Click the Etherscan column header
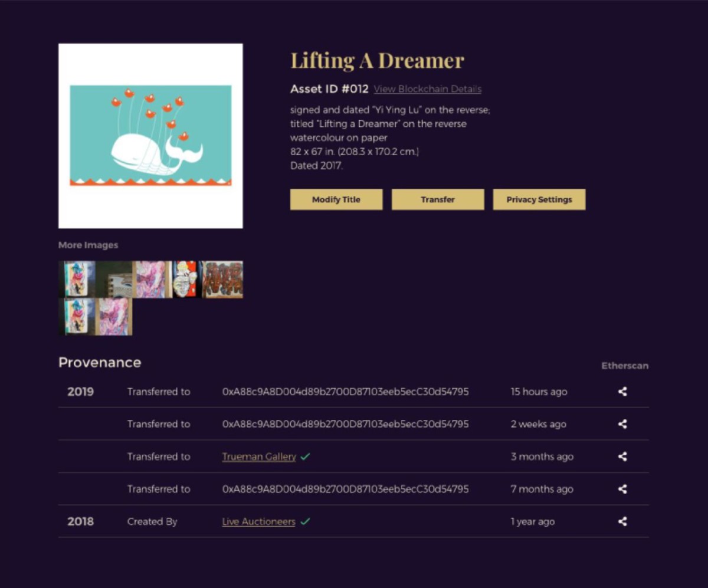 tap(625, 366)
